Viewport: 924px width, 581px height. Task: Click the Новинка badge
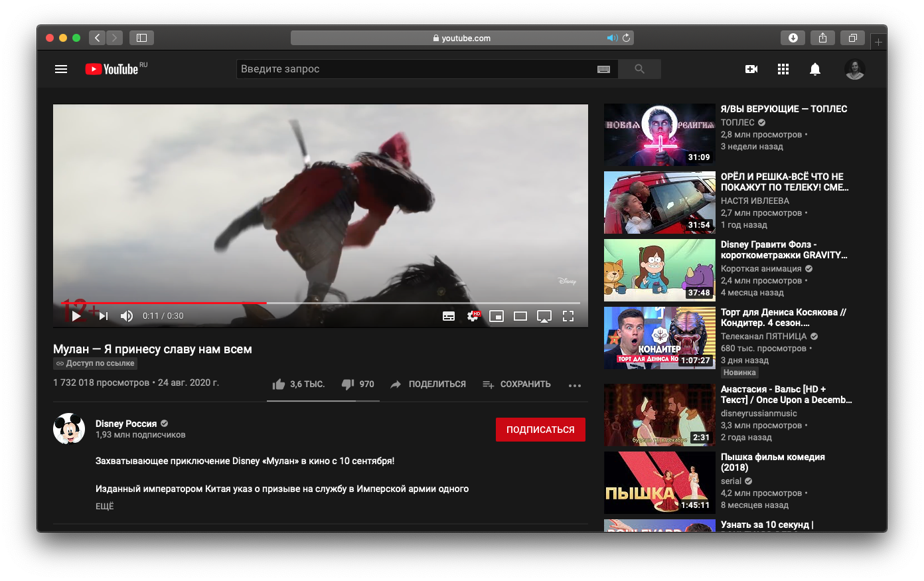(739, 373)
